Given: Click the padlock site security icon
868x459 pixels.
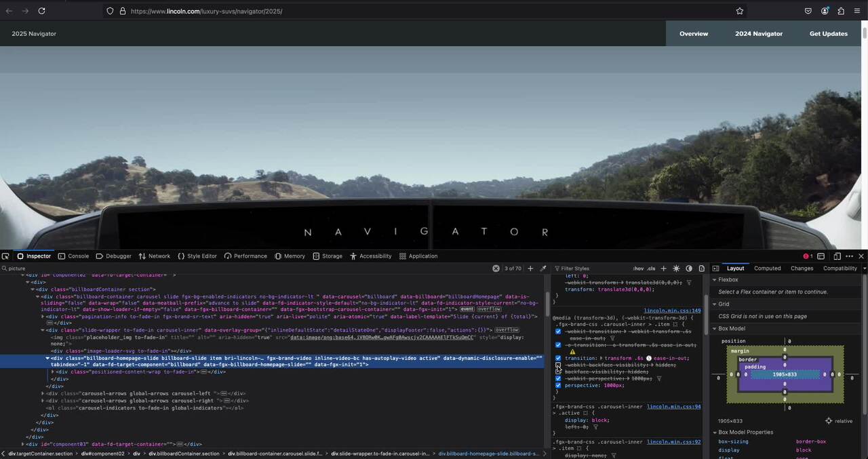Looking at the screenshot, I should pyautogui.click(x=123, y=11).
